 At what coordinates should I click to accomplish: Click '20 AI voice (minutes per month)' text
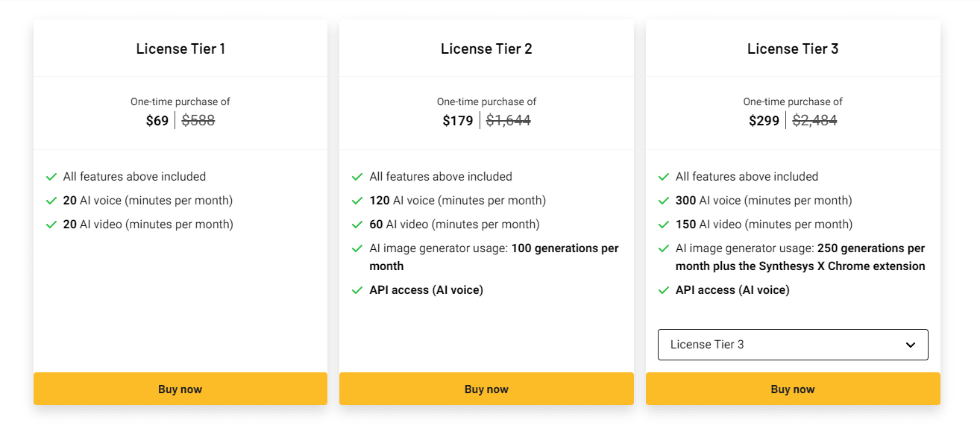click(x=148, y=201)
